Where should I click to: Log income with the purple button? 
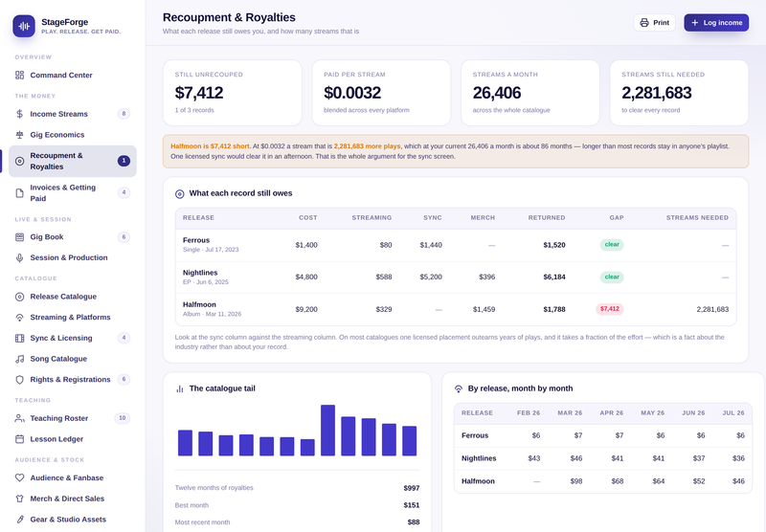click(x=716, y=23)
